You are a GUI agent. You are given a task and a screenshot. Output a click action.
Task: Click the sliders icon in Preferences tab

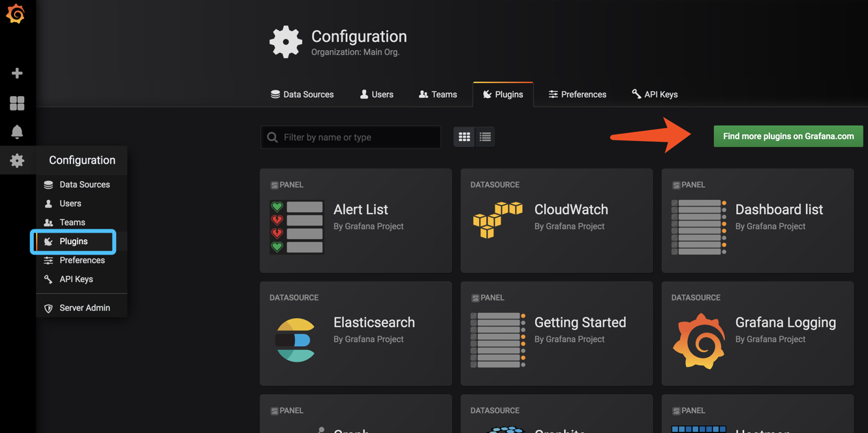click(553, 94)
